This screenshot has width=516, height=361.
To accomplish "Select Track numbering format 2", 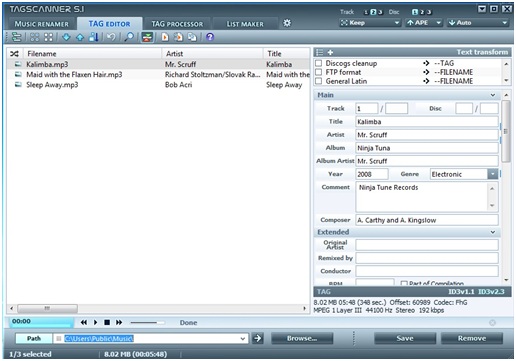I will click(373, 12).
